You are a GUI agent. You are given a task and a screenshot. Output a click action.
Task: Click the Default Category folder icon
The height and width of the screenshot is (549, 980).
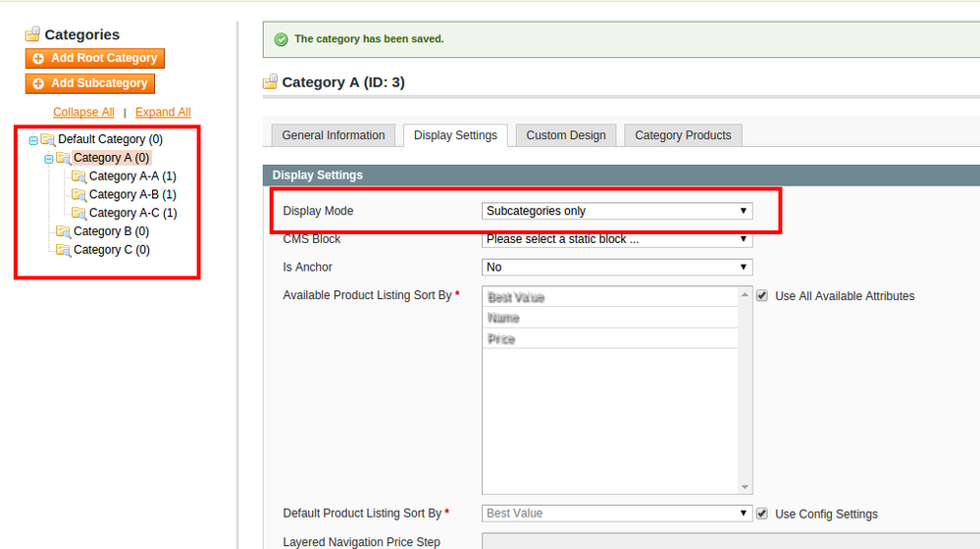coord(48,139)
